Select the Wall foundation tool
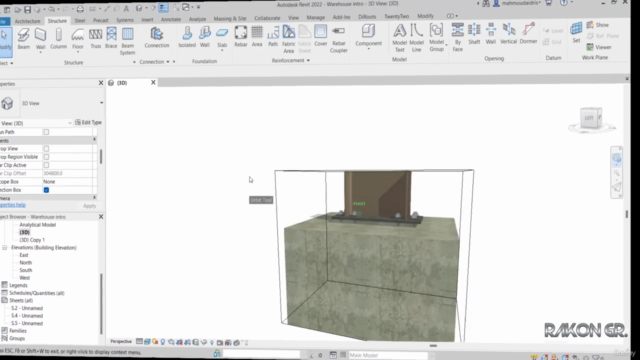 pos(205,38)
